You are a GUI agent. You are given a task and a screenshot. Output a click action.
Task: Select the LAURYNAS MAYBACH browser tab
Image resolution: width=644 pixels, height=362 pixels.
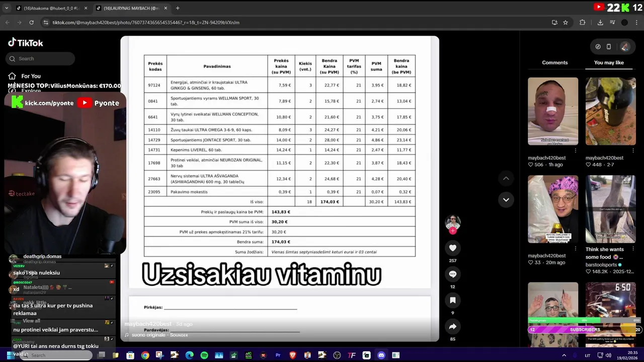tap(131, 8)
